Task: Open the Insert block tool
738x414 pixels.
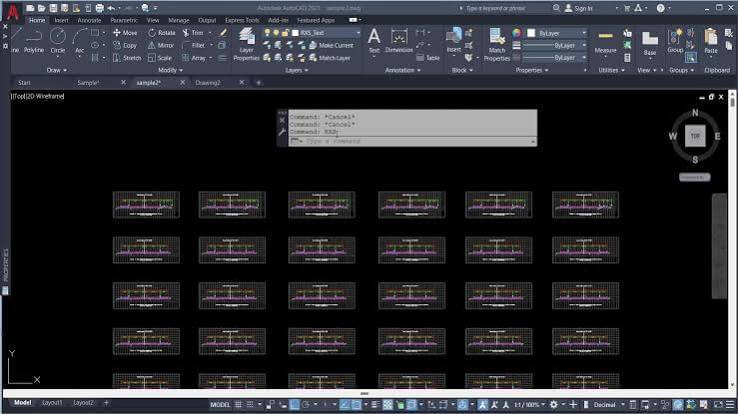Action: tap(454, 40)
